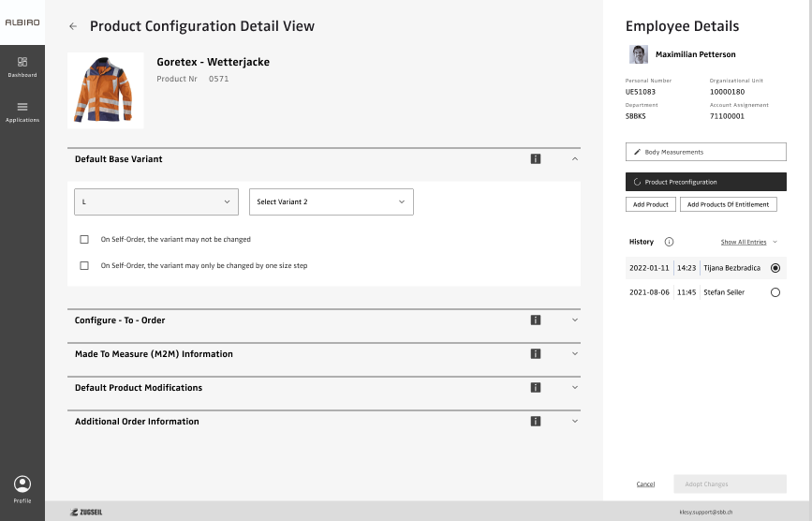Click the back arrow beside page title
The width and height of the screenshot is (812, 521).
click(x=73, y=27)
